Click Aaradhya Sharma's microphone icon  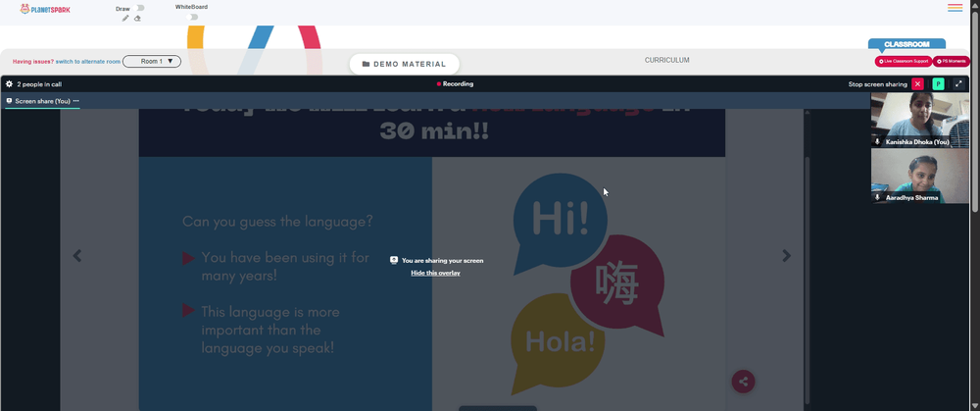coord(877,197)
